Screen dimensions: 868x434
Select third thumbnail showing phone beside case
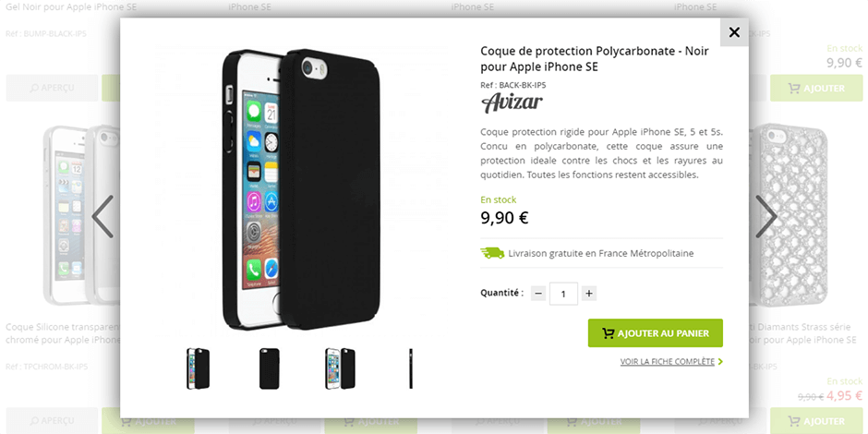(341, 368)
